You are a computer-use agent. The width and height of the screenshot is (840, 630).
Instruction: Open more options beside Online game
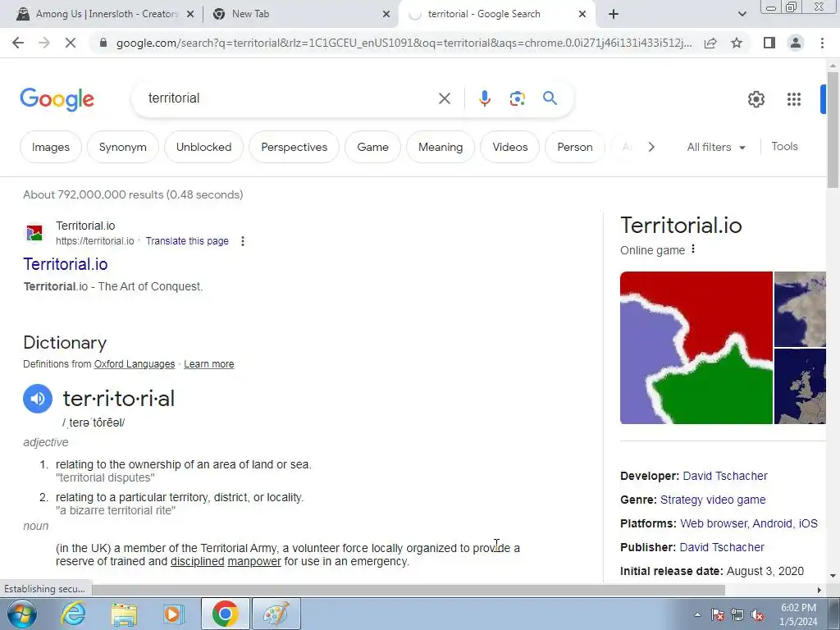[693, 249]
